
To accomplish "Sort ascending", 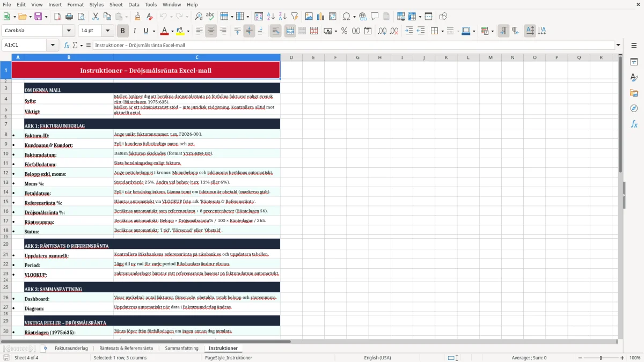I will pyautogui.click(x=271, y=17).
